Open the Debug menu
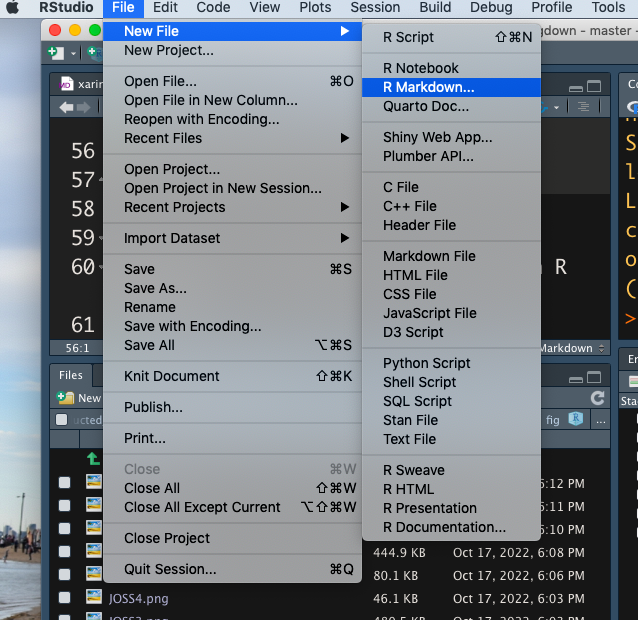This screenshot has width=638, height=620. pyautogui.click(x=491, y=8)
